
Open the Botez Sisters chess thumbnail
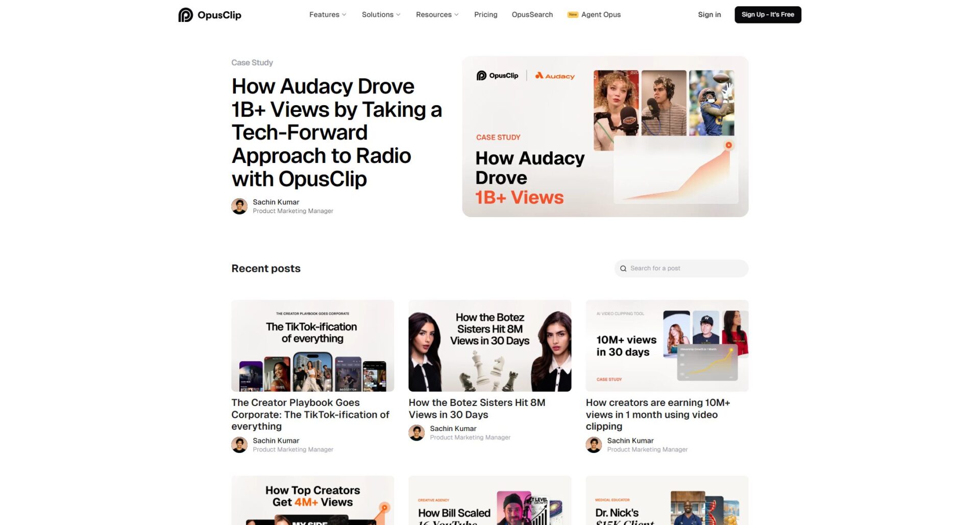coord(490,346)
